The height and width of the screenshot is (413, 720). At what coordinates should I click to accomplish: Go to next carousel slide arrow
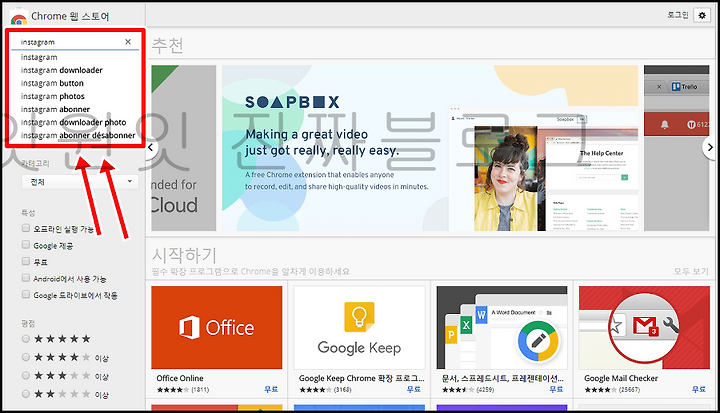coord(710,147)
